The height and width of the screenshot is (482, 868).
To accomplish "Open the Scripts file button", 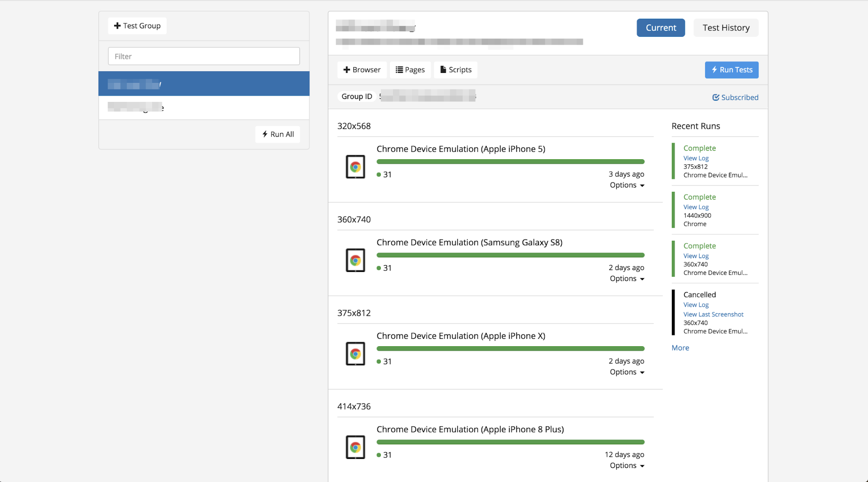I will [455, 70].
